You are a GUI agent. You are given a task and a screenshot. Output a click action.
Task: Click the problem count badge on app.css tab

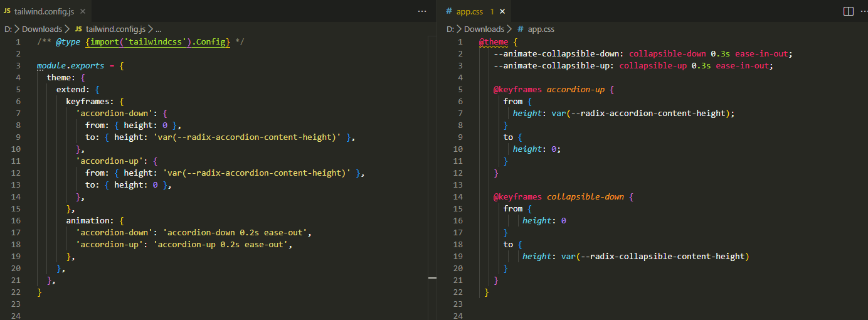point(492,11)
